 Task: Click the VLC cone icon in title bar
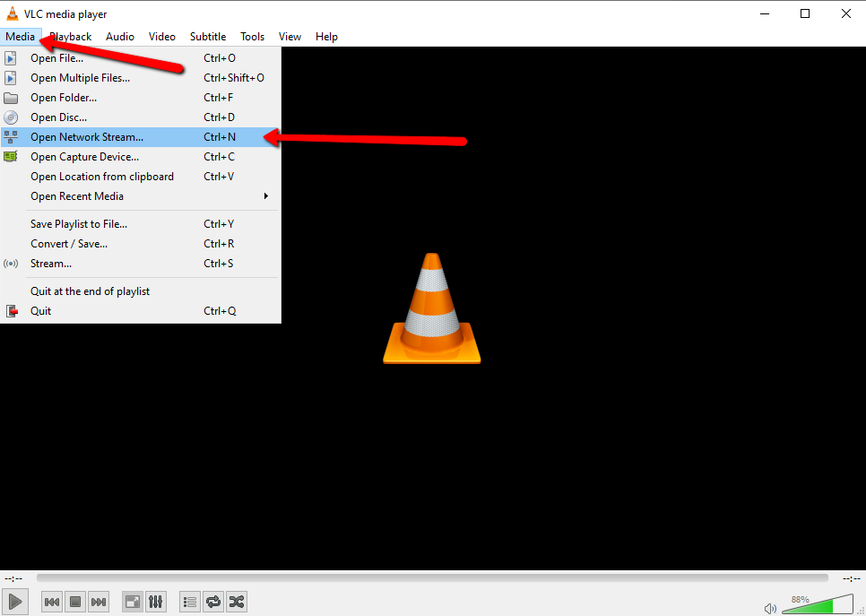point(12,13)
